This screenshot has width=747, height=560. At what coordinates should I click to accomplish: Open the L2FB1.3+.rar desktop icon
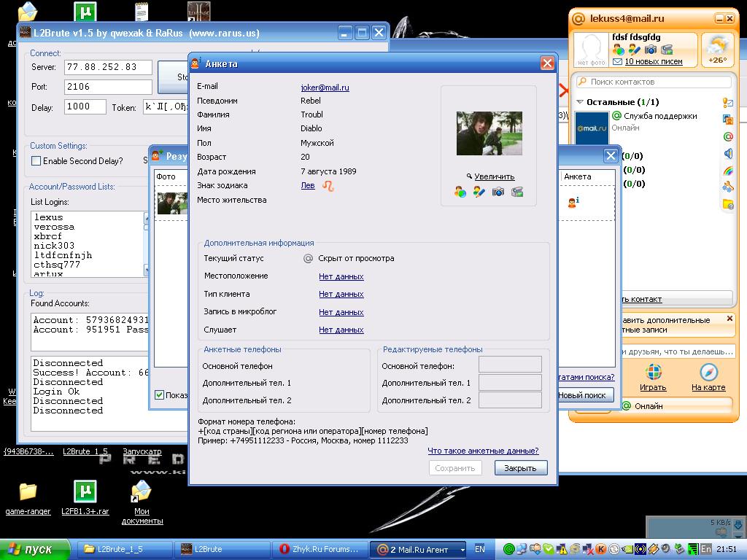85,491
